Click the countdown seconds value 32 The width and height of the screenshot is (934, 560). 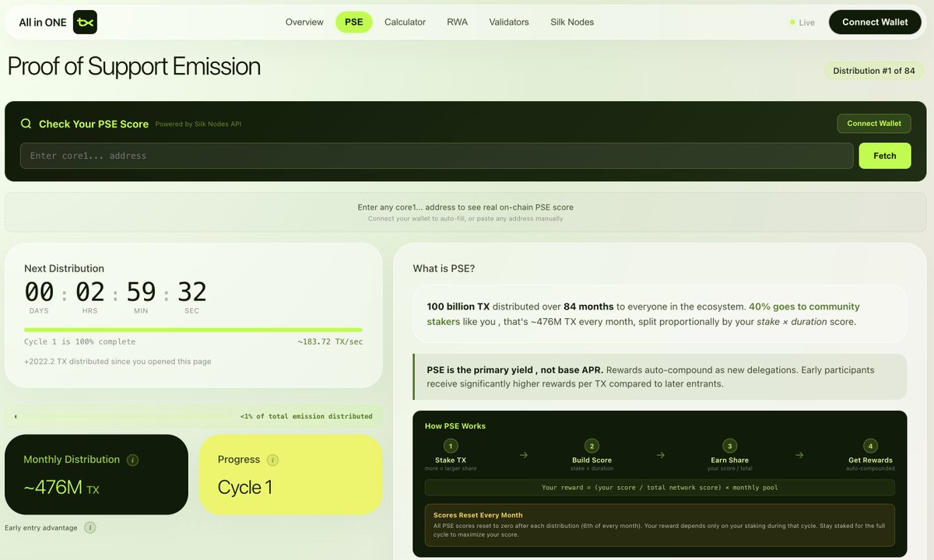(x=192, y=292)
